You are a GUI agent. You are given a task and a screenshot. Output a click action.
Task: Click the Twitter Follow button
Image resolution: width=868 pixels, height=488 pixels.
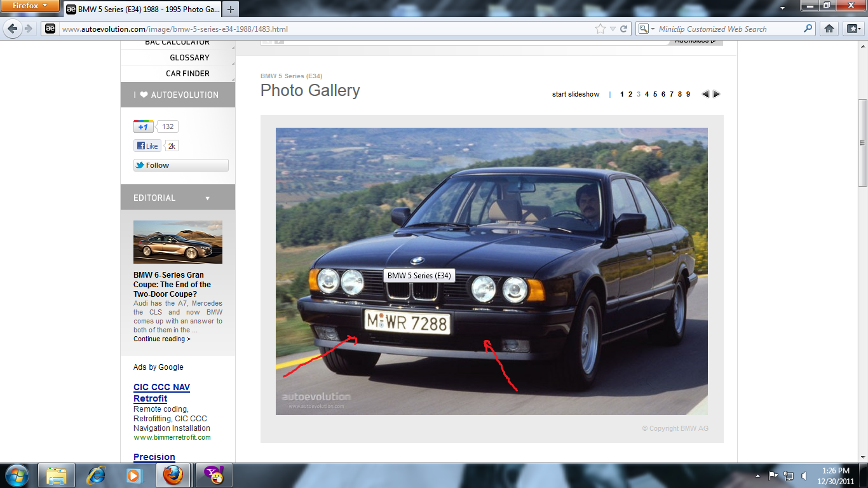click(x=180, y=165)
